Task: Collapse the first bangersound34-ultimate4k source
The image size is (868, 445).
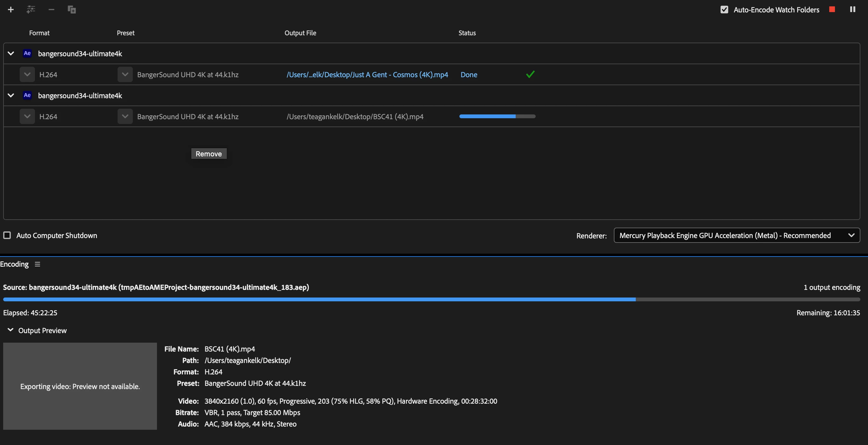Action: 11,53
